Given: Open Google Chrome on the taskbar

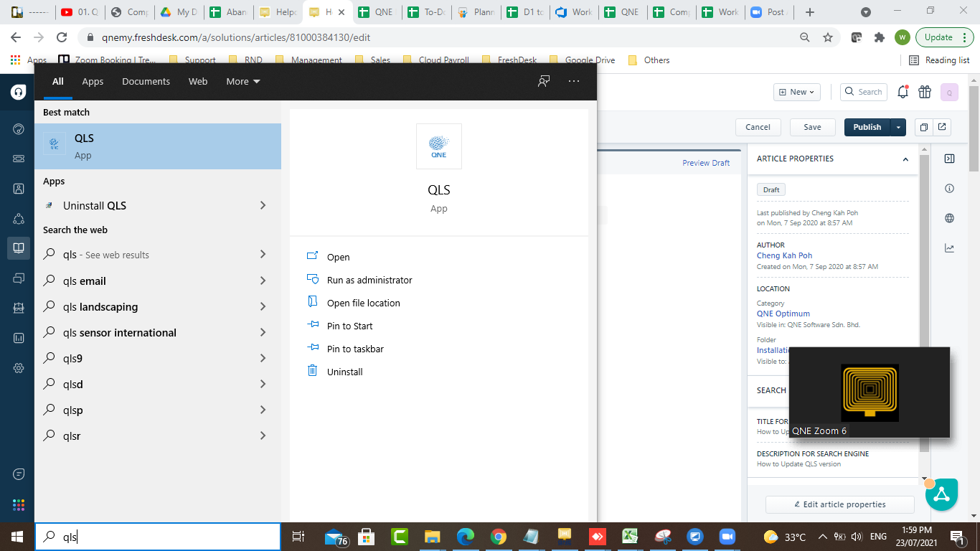Looking at the screenshot, I should click(498, 537).
